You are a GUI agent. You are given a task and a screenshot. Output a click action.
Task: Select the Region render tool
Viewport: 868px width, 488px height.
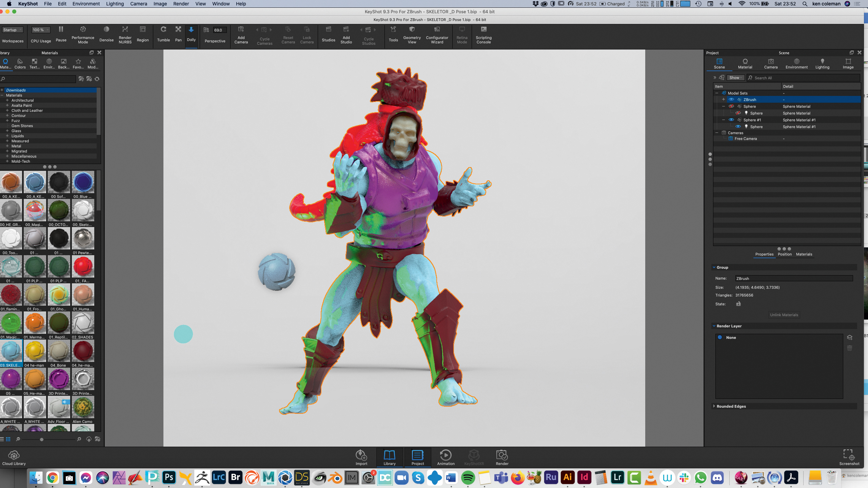pyautogui.click(x=143, y=34)
